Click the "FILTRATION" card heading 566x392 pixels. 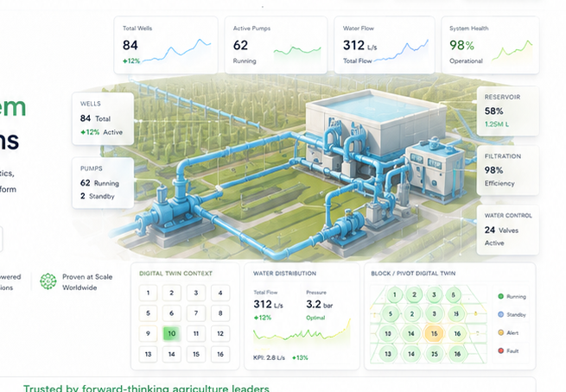pos(502,156)
